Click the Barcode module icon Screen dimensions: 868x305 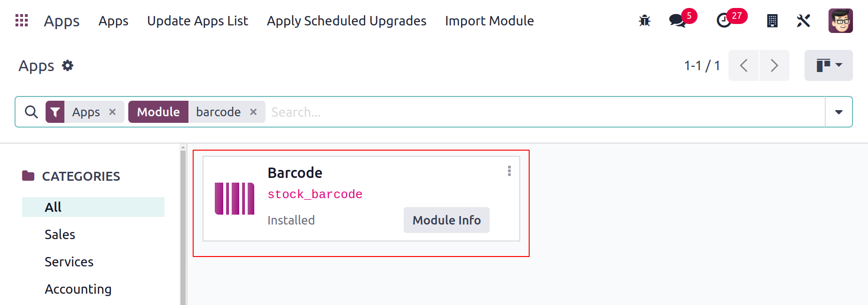point(235,199)
